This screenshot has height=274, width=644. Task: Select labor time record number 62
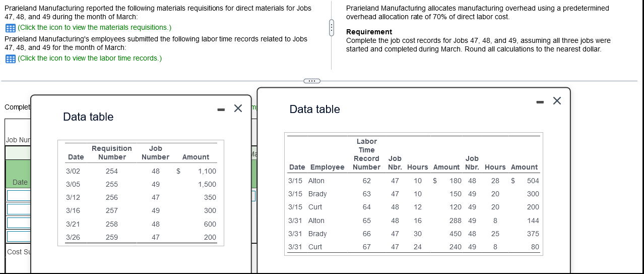click(x=367, y=181)
